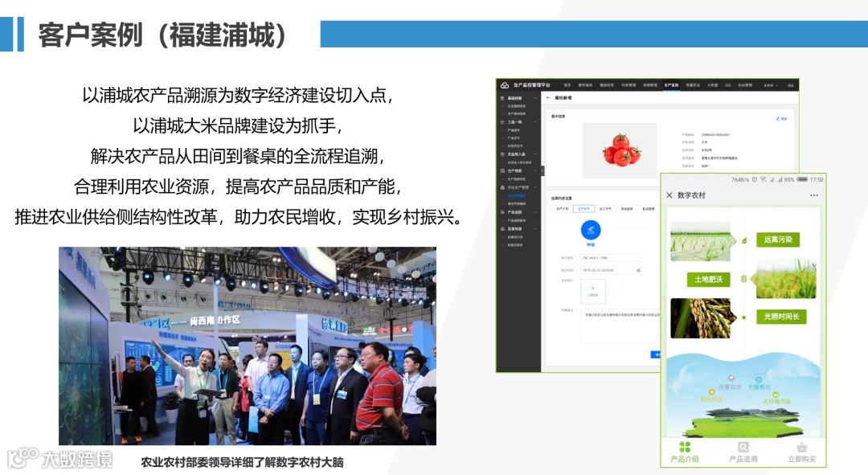The width and height of the screenshot is (868, 475).
Task: Click the 生产档案 sidebar icon
Action: tap(502, 170)
